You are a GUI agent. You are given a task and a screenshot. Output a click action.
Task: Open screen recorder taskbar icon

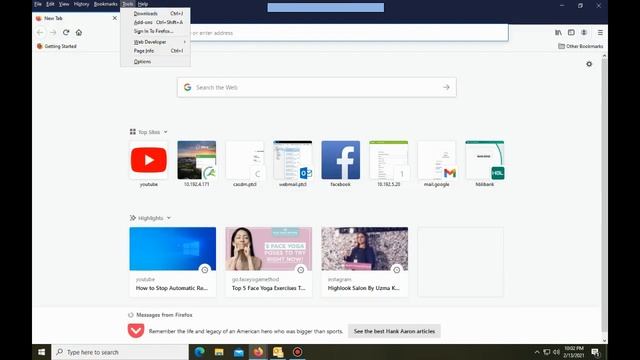298,352
